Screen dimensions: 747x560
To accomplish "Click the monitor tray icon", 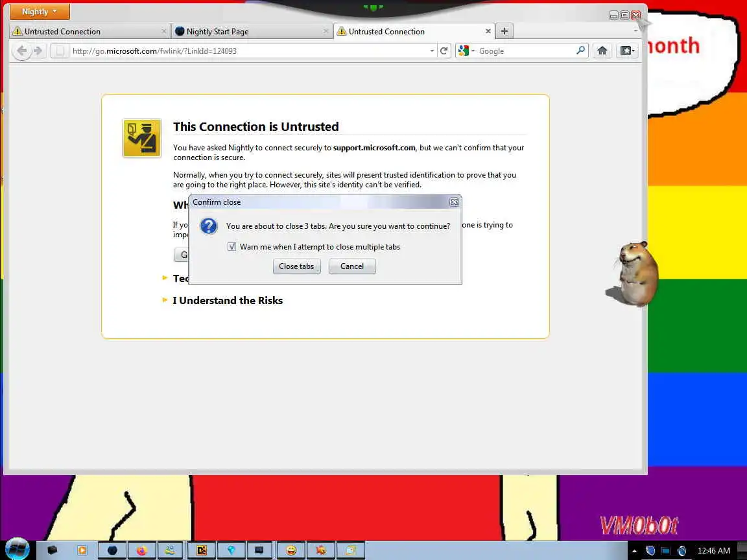I will click(x=665, y=550).
